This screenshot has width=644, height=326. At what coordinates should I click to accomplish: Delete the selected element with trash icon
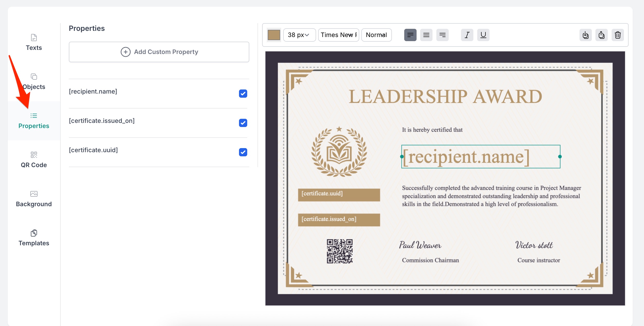pyautogui.click(x=618, y=35)
